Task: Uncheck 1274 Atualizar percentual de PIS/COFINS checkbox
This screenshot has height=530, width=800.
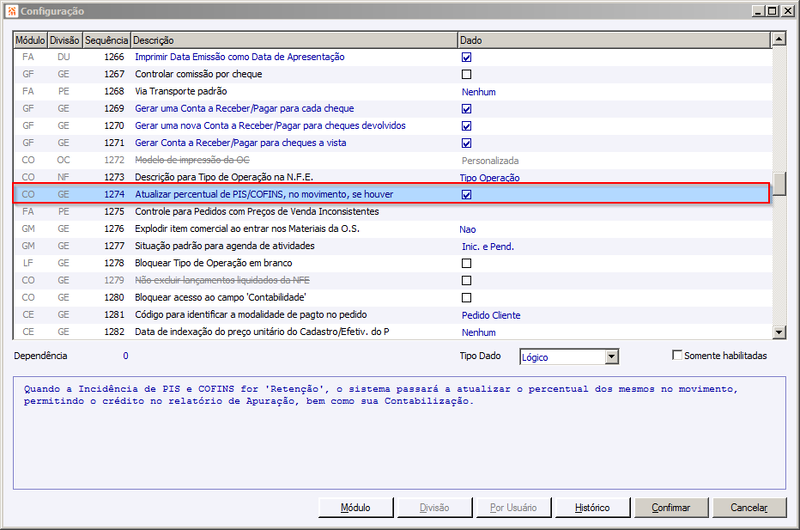Action: pos(466,195)
